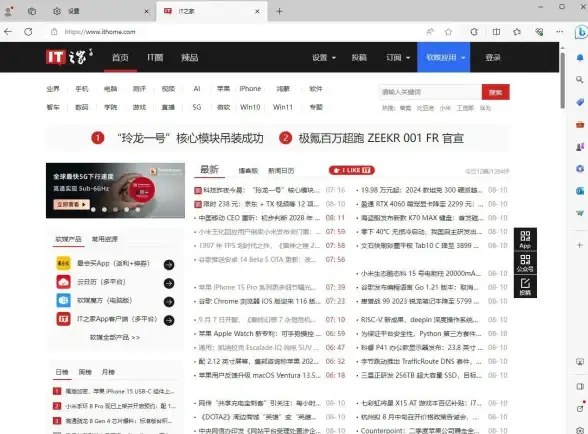
Task: Open the 5G category link
Action: pos(197,107)
